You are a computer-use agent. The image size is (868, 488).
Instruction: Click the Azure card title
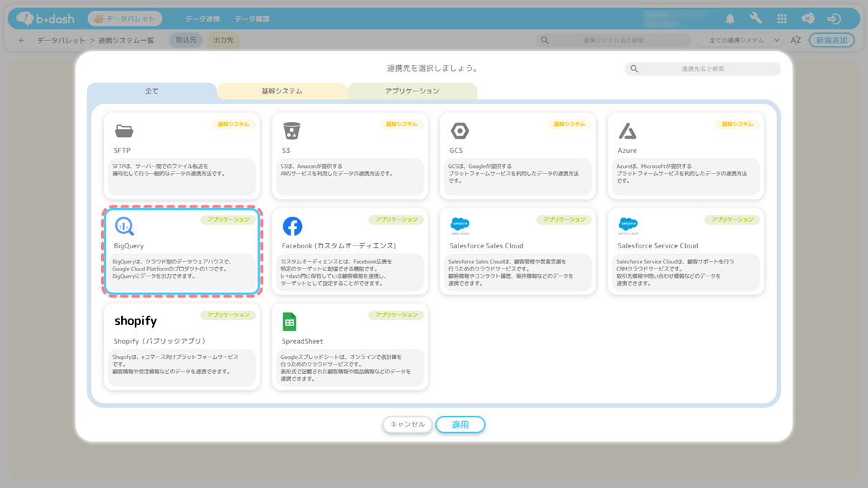[627, 151]
